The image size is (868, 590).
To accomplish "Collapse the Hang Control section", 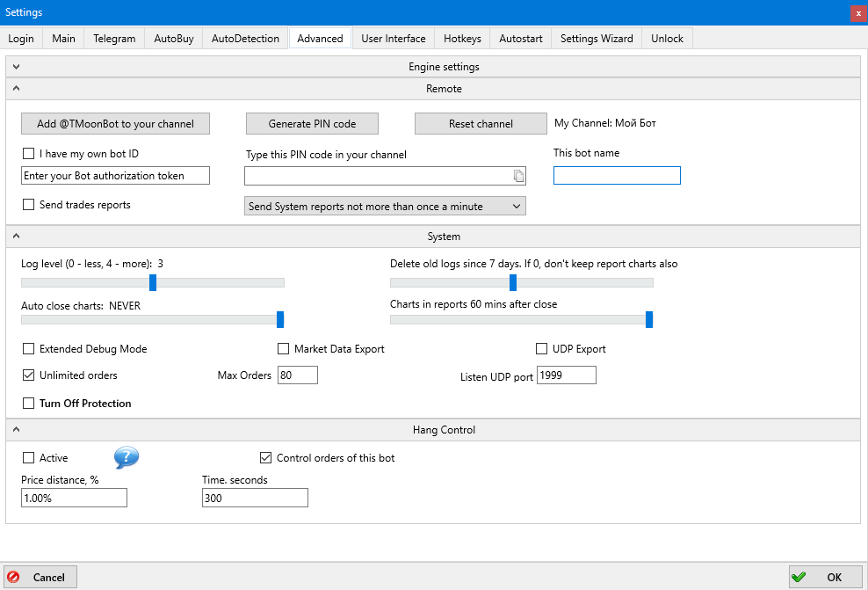I will [16, 430].
